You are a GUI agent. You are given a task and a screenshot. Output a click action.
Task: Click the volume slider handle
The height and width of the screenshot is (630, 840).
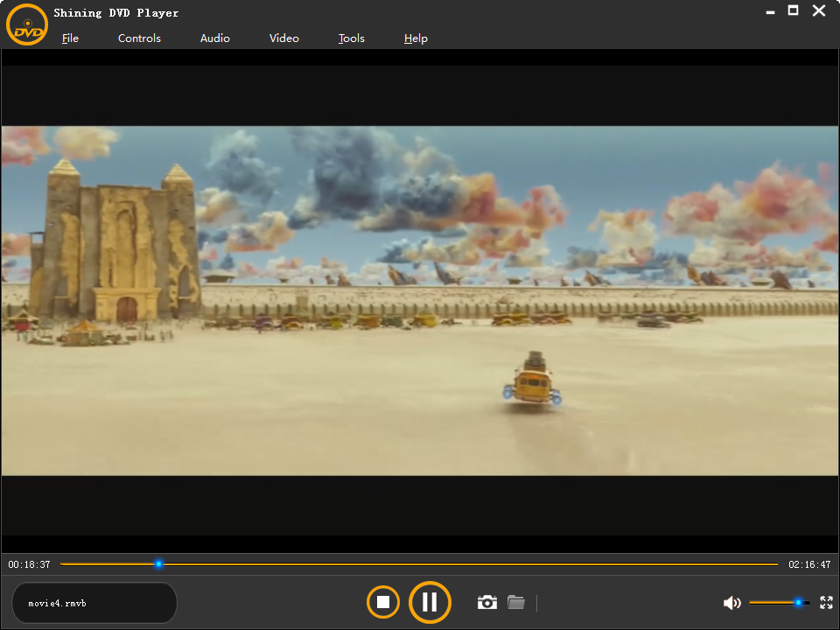click(798, 603)
